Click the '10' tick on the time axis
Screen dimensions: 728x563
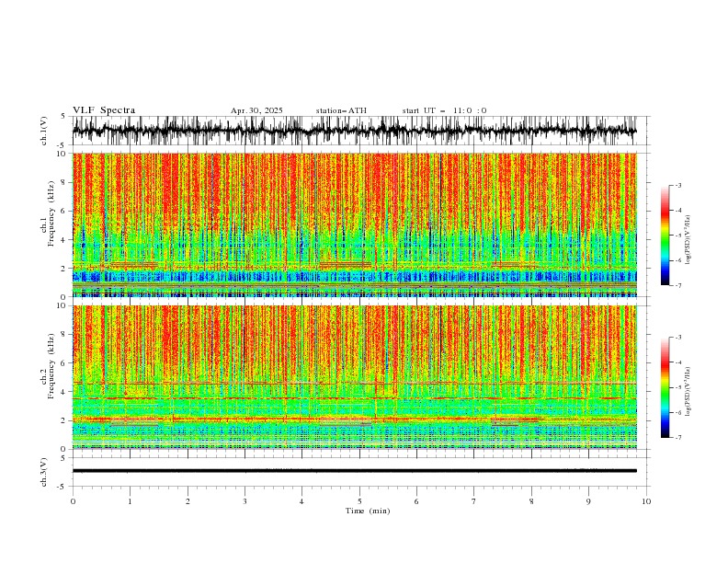pos(646,501)
